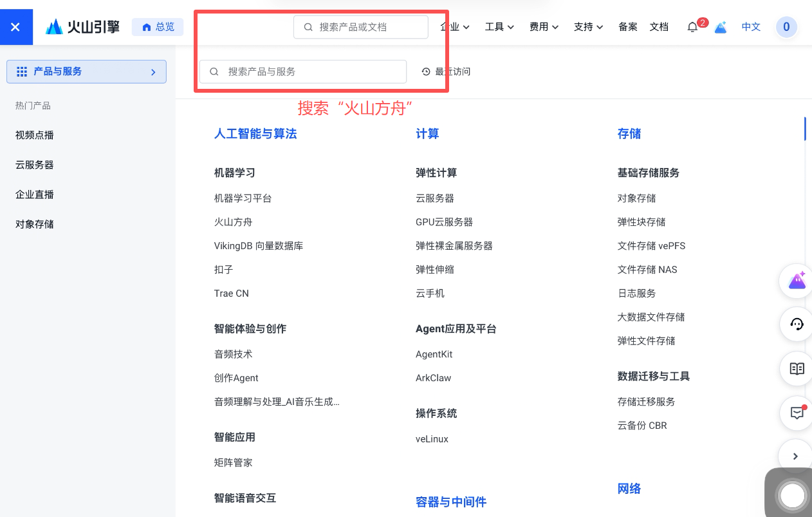Click the blue vertical scrollbar thumb
Image resolution: width=812 pixels, height=517 pixels.
click(x=805, y=128)
